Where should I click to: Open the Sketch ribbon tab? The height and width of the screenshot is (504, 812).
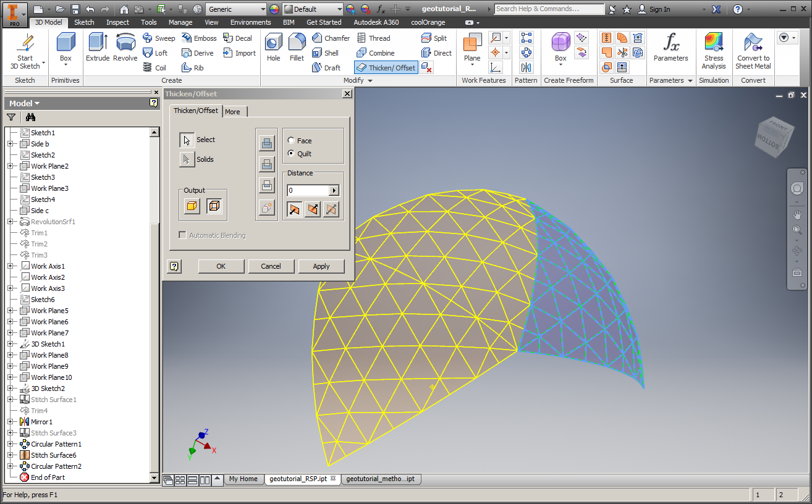(x=84, y=22)
